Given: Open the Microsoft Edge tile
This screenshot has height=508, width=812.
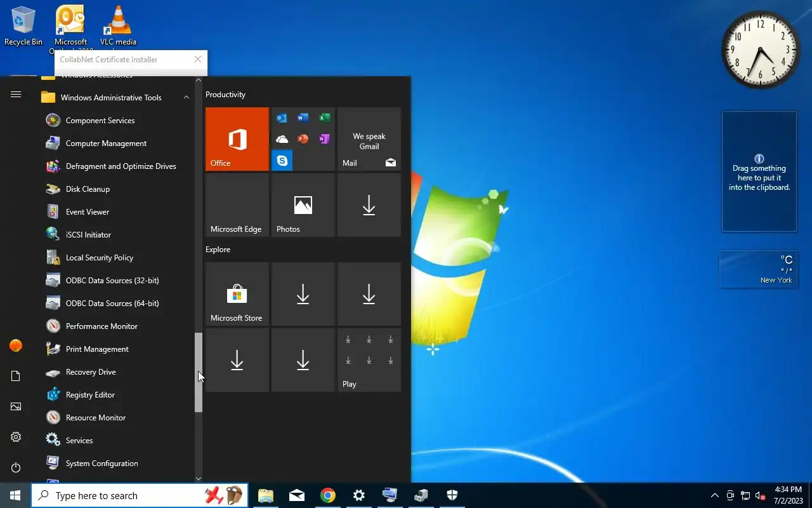Looking at the screenshot, I should [237, 205].
